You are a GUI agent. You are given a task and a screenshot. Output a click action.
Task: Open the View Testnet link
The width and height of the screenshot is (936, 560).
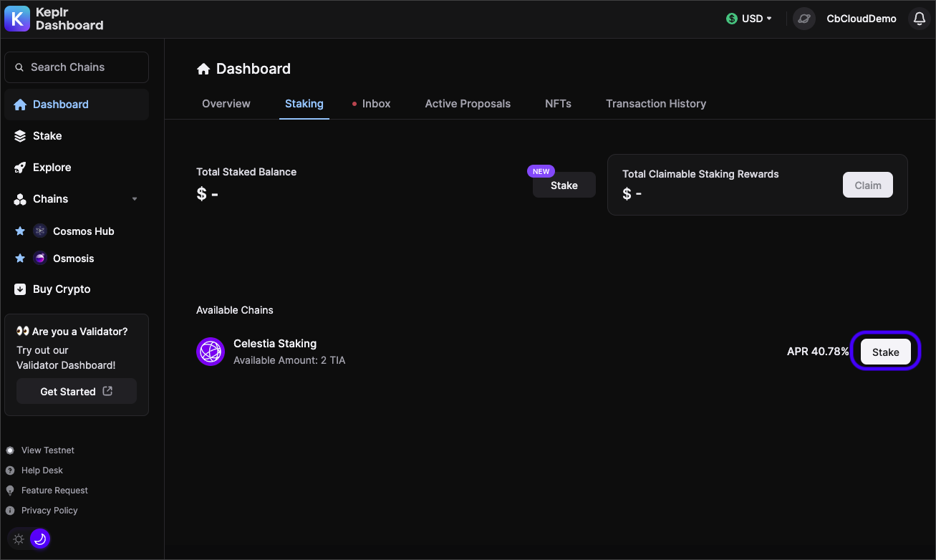coord(48,450)
